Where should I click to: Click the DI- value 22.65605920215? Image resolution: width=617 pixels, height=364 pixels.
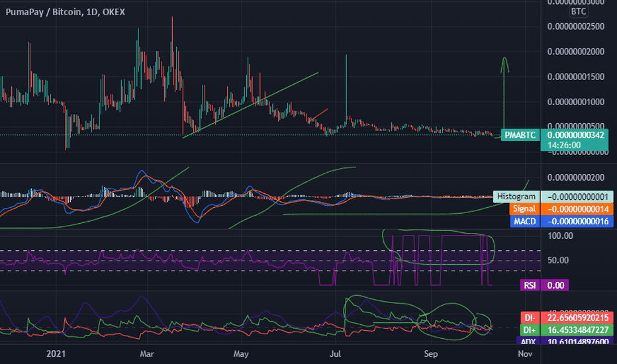coord(578,318)
